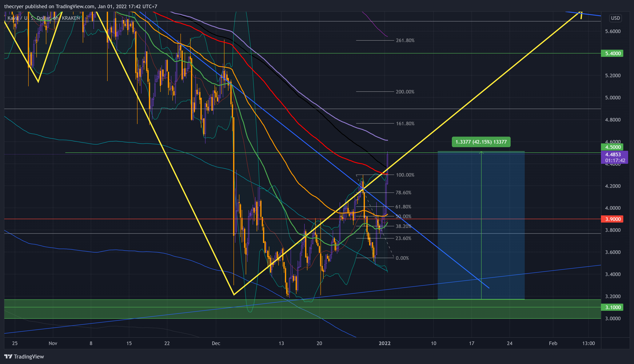Click the 61.80% Fibonacci level label
This screenshot has width=634, height=364.
[403, 207]
